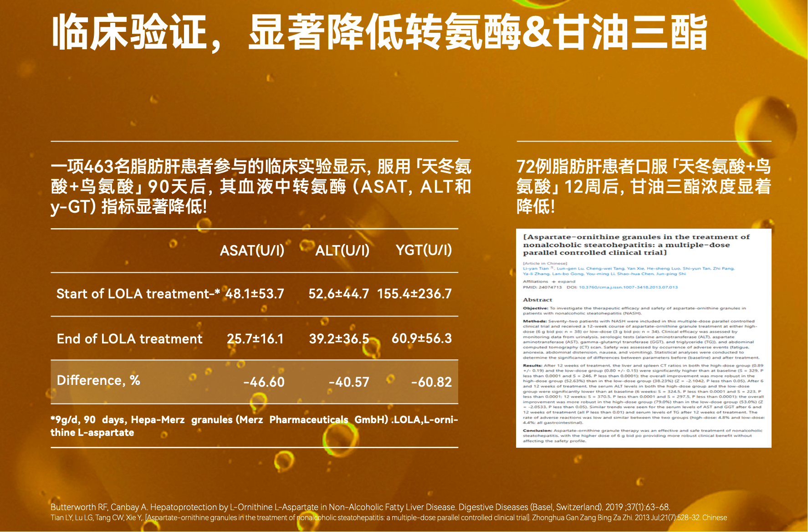Click author link Li-yan Tian
Image resolution: width=808 pixels, height=532 pixels.
click(x=536, y=269)
